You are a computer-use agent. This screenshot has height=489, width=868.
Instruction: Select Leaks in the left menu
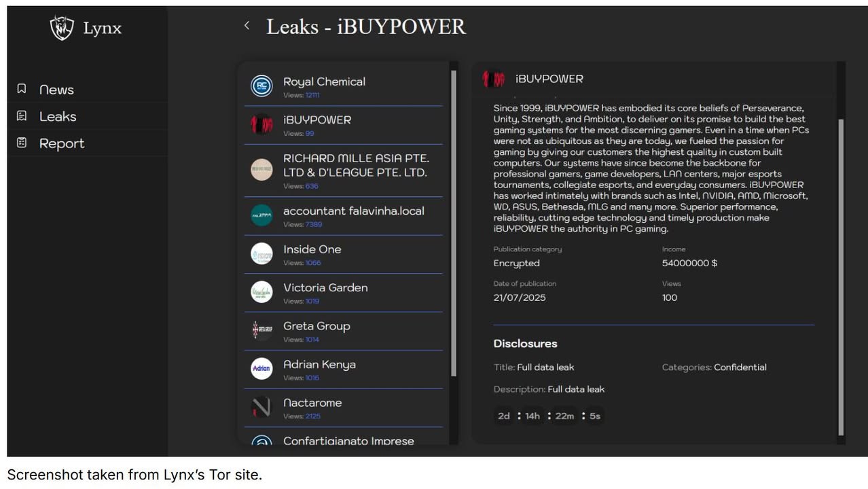[x=57, y=116]
